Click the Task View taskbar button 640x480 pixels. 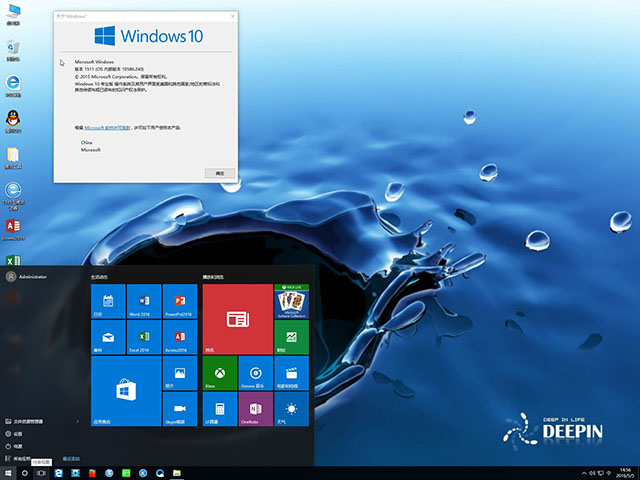41,472
